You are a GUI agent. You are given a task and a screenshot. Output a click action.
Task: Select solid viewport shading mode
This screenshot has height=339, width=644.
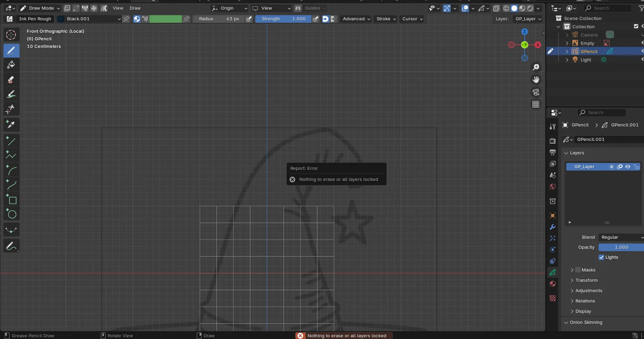tap(514, 8)
